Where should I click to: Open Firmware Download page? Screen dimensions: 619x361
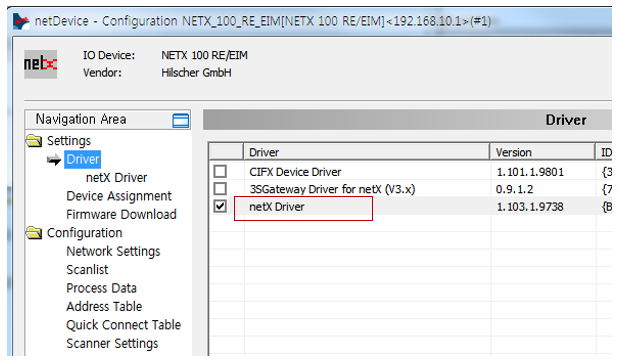tap(122, 214)
